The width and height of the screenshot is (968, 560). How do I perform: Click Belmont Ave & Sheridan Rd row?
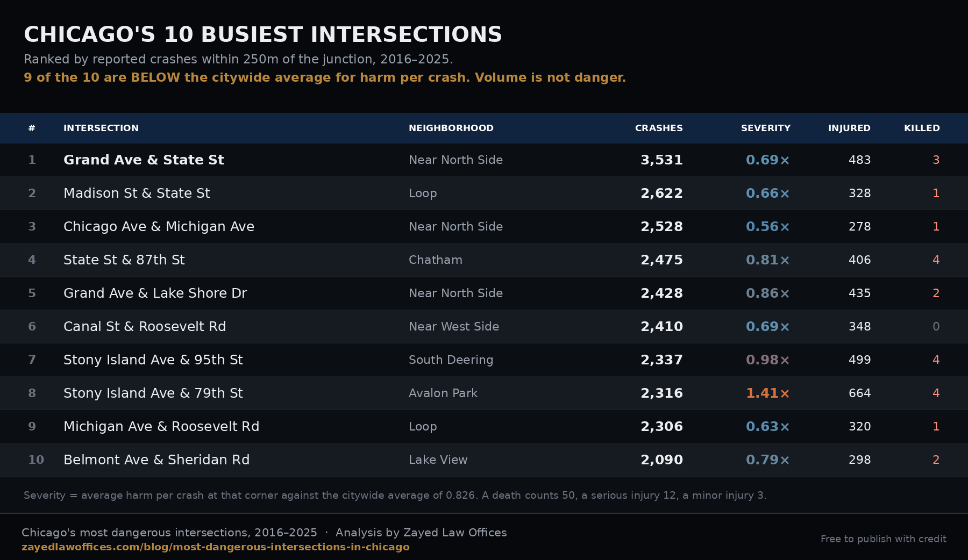click(x=484, y=460)
